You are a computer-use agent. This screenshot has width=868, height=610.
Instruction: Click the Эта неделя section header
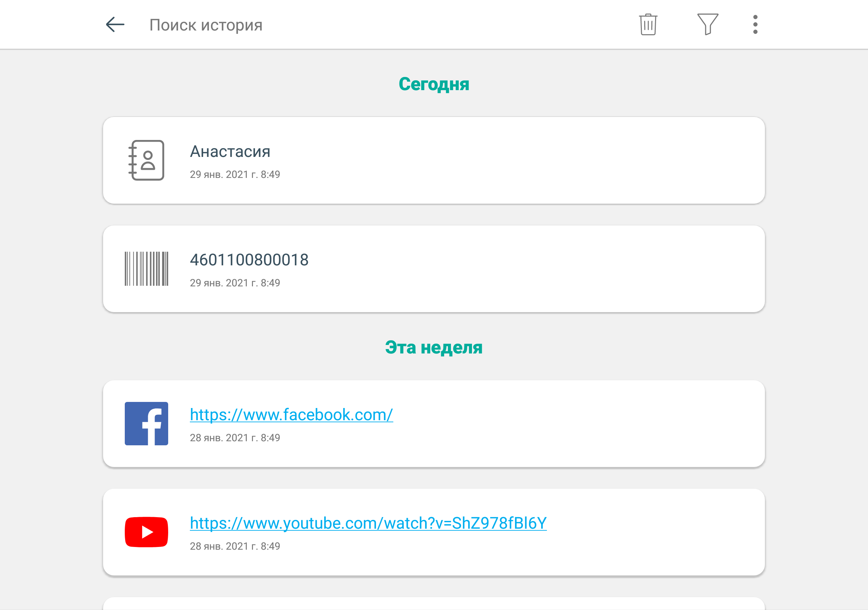coord(434,347)
